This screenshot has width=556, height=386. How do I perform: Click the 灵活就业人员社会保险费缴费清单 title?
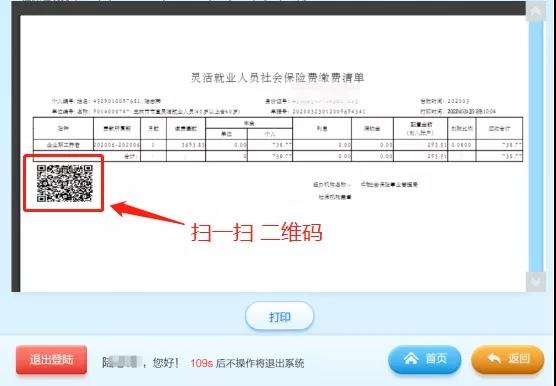click(x=278, y=77)
